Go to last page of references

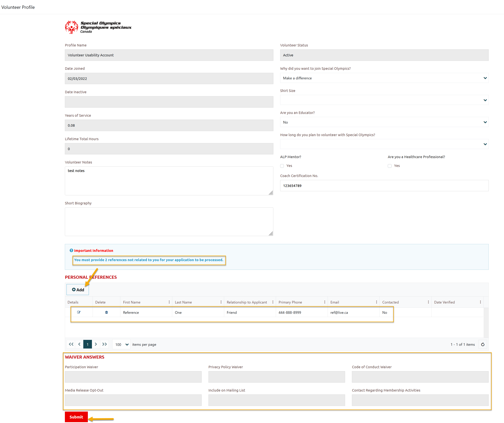pyautogui.click(x=104, y=344)
